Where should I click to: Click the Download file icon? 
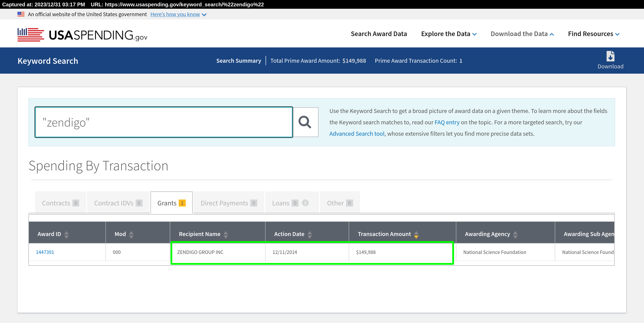point(610,56)
